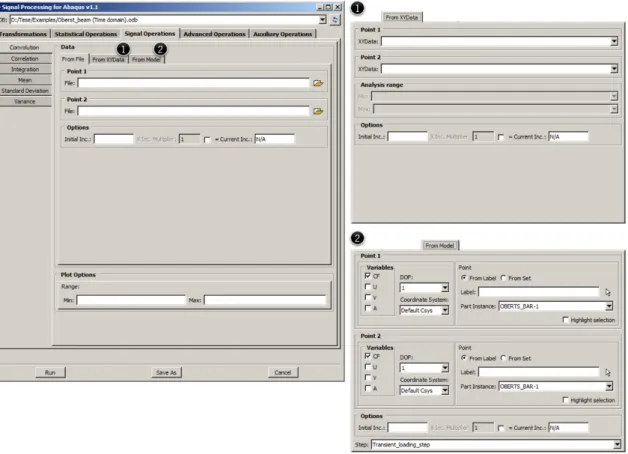
Task: Browse for Point 2 file with folder icon
Action: tap(318, 111)
